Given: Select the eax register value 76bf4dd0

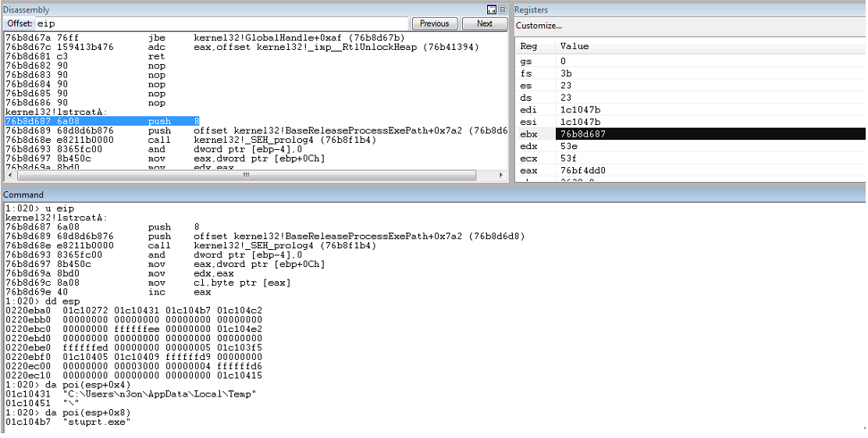Looking at the screenshot, I should pos(583,170).
